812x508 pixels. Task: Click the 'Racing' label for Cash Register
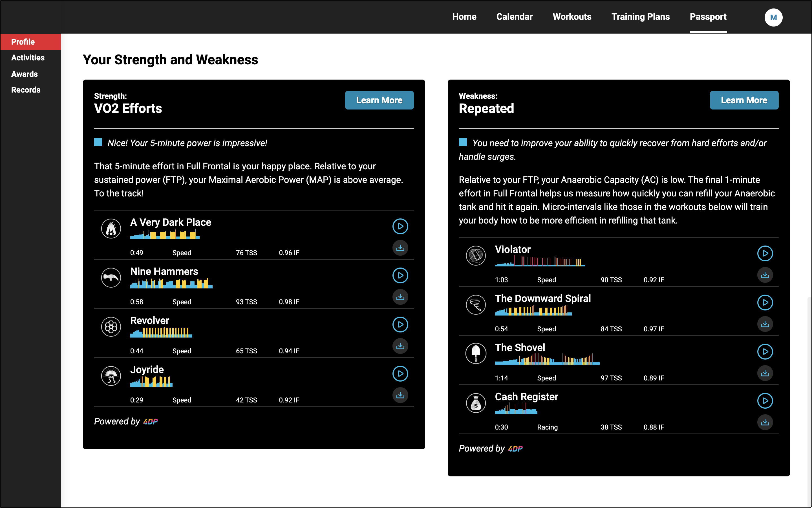point(547,427)
